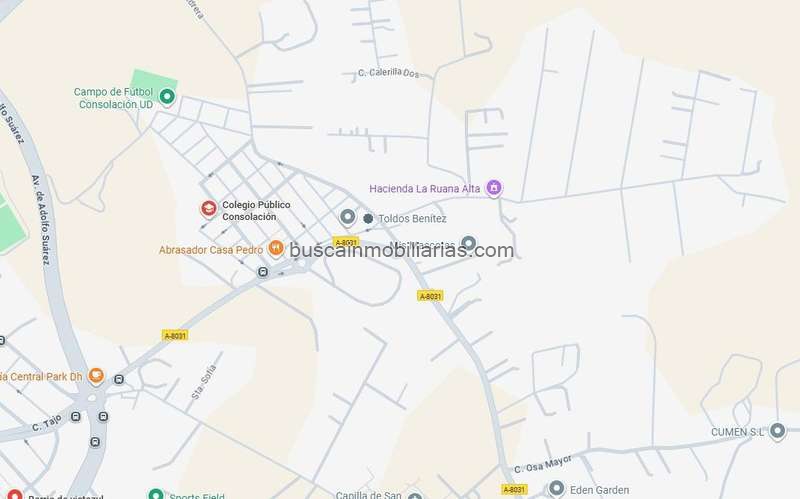This screenshot has width=800, height=499.
Task: Click the orange Central Park Dh cafe icon
Action: (x=96, y=376)
